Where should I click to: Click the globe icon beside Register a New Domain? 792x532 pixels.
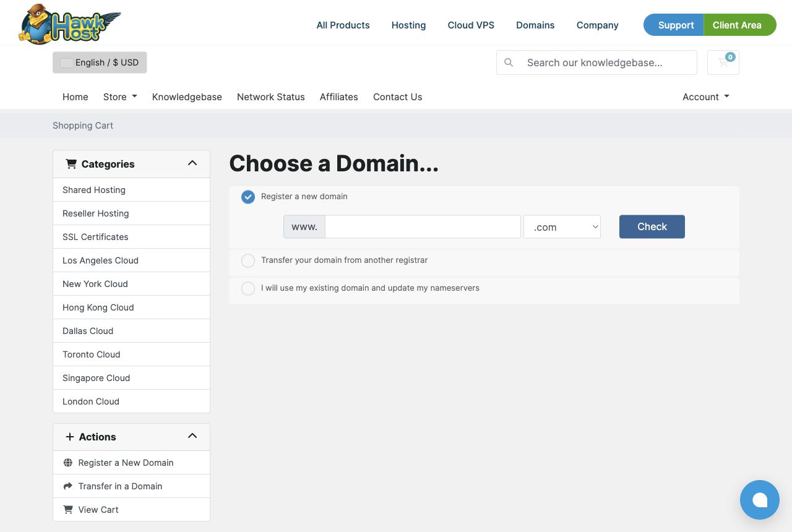[x=68, y=463]
